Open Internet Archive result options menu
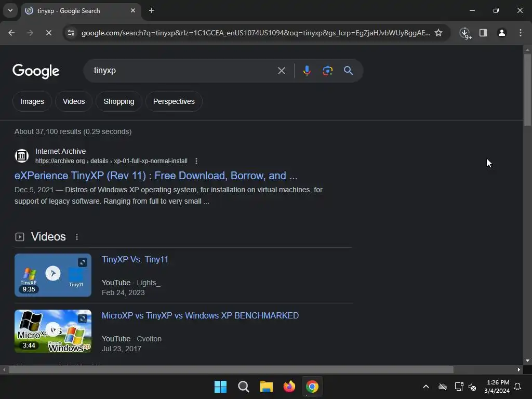 pos(196,161)
